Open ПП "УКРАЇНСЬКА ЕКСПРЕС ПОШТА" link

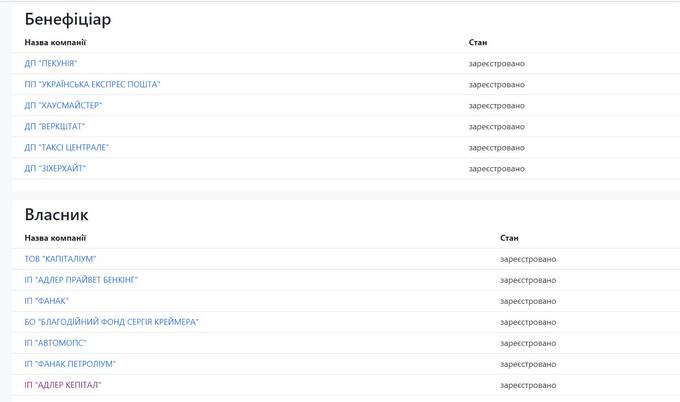pos(92,85)
